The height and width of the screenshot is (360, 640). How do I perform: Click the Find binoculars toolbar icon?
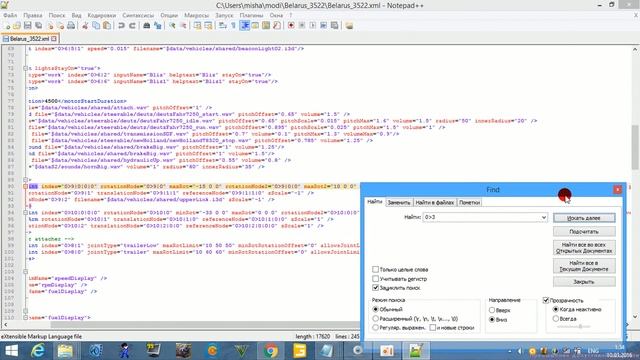pyautogui.click(x=147, y=26)
